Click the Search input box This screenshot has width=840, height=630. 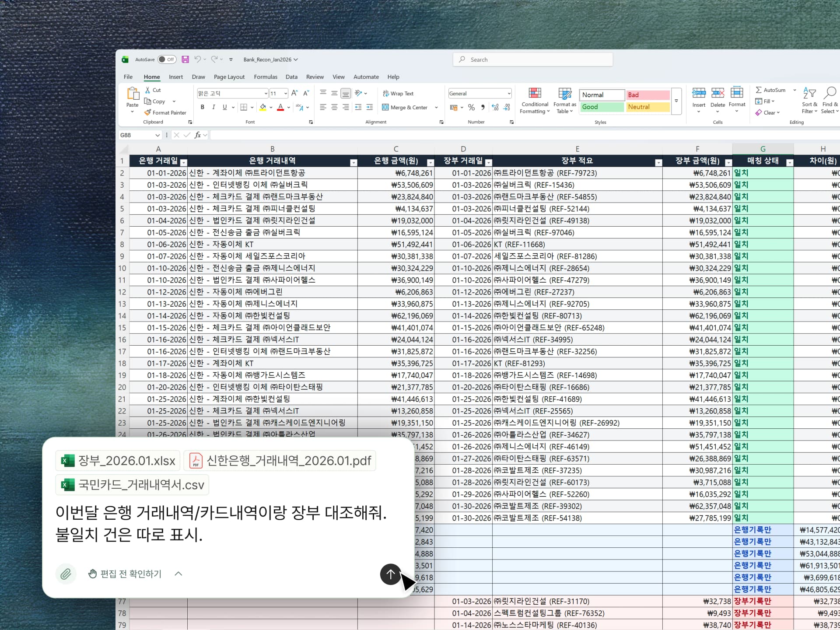coord(533,59)
